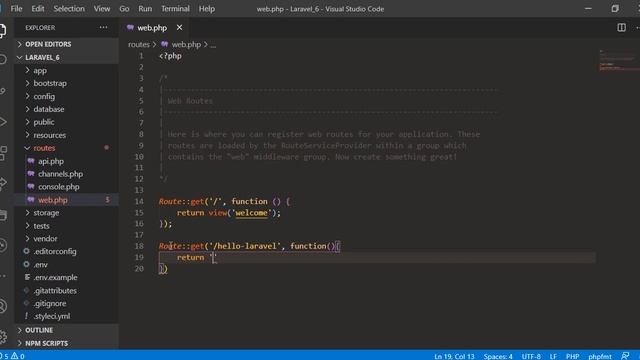Click phpfmt status bar item
This screenshot has height=360, width=640.
pos(600,356)
